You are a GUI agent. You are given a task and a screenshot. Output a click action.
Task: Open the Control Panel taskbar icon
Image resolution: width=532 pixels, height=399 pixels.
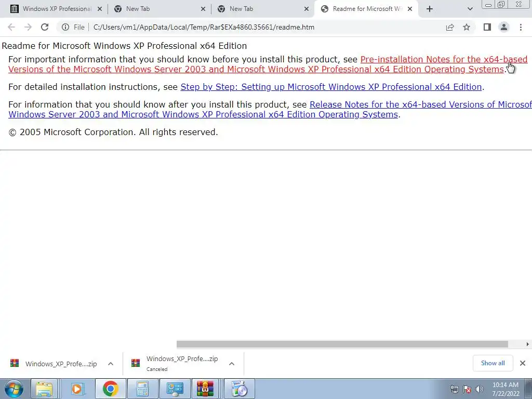[x=175, y=389]
